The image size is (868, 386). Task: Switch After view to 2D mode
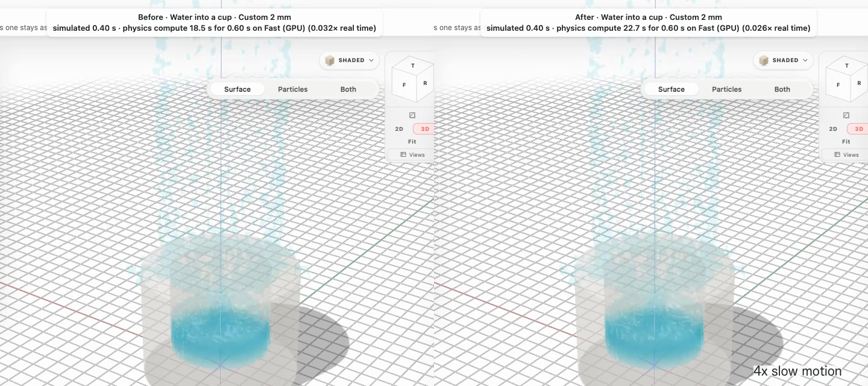(833, 129)
